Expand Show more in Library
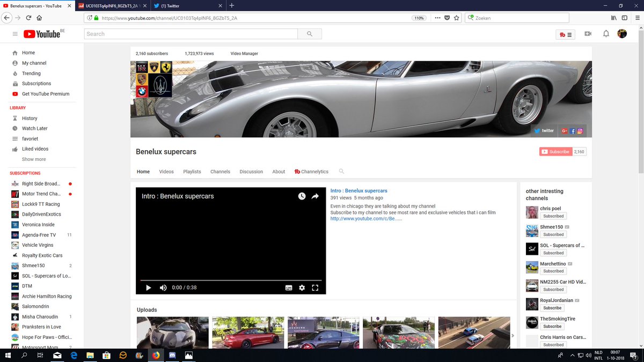 (34, 159)
